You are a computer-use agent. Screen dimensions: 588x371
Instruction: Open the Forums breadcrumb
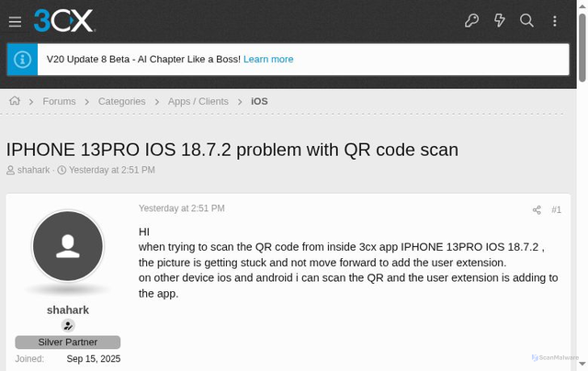(59, 101)
